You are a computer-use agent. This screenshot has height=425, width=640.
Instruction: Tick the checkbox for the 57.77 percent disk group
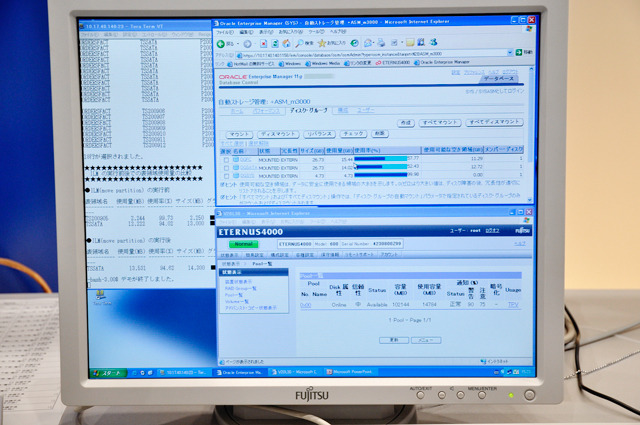(x=226, y=160)
